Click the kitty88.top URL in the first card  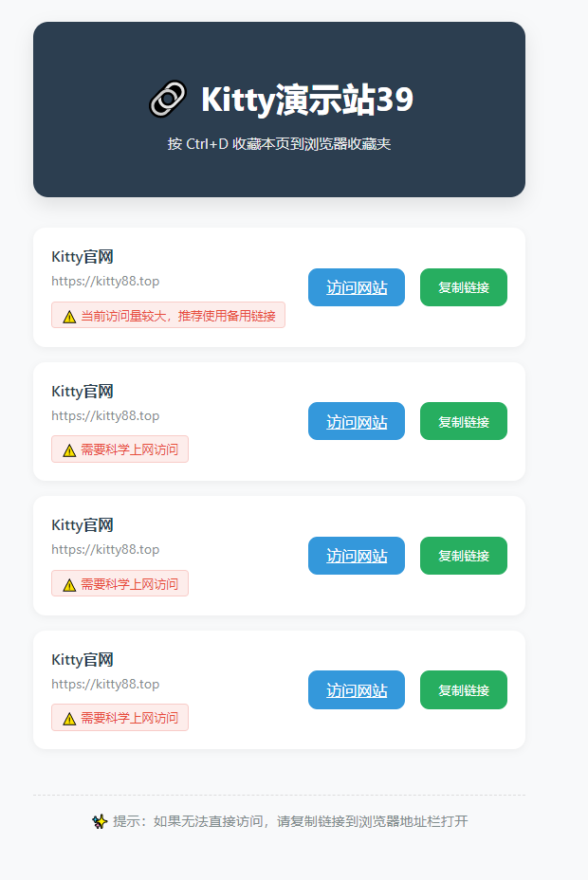[105, 282]
